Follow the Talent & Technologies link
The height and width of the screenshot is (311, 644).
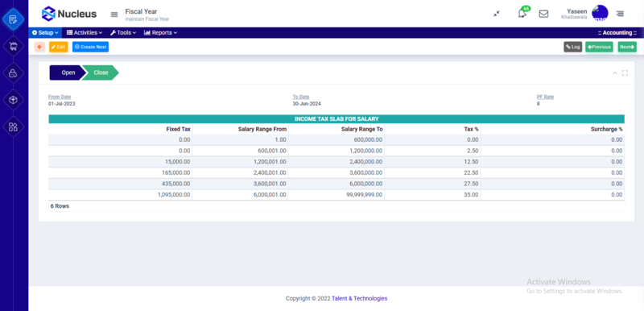[359, 299]
